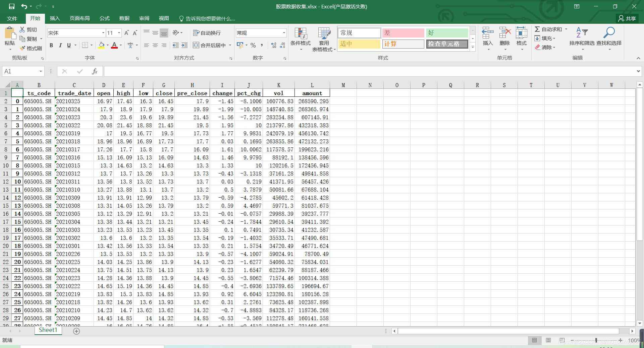644x348 pixels.
Task: Click the Save icon in quick access toolbar
Action: coord(11,6)
